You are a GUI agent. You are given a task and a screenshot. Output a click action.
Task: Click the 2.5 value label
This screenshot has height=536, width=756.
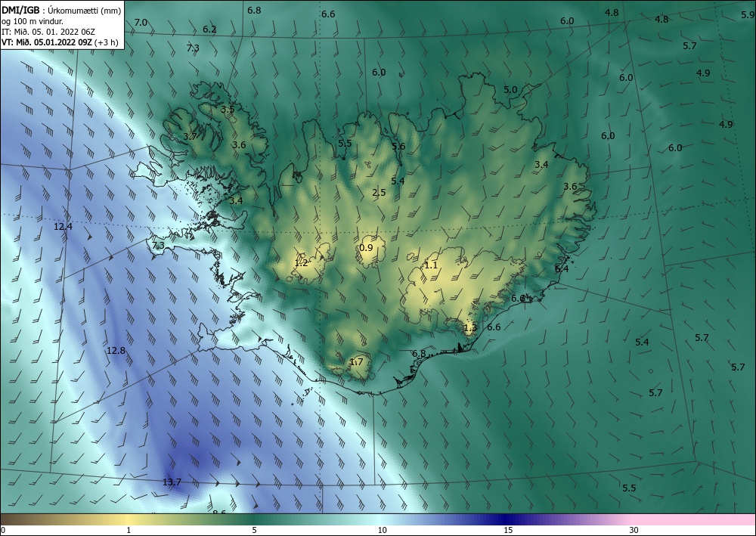[x=379, y=192]
